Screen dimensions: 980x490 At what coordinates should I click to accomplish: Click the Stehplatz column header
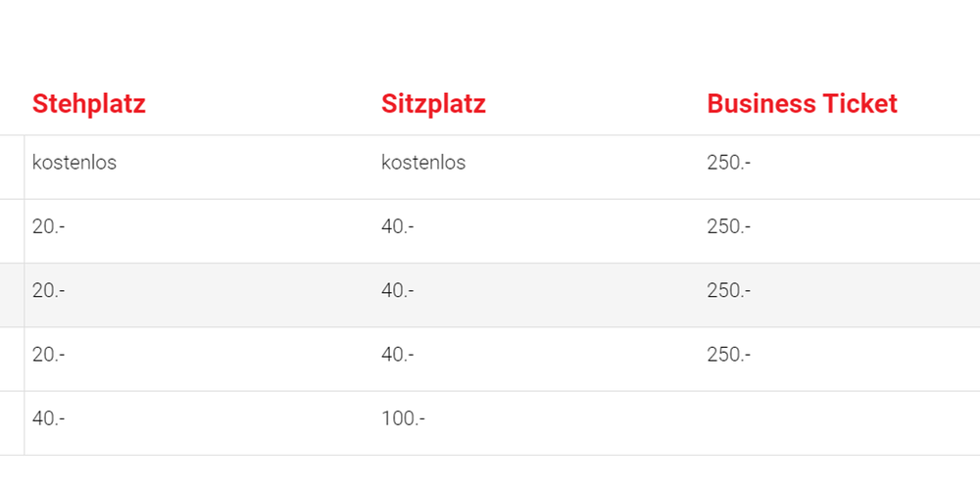89,104
